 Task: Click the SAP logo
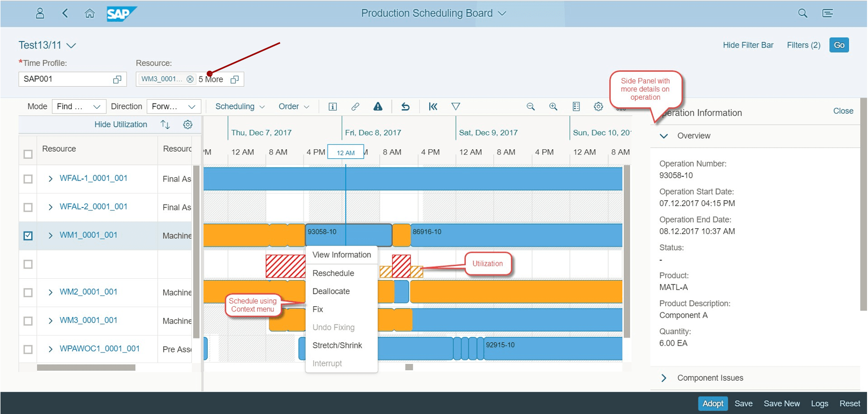click(121, 13)
